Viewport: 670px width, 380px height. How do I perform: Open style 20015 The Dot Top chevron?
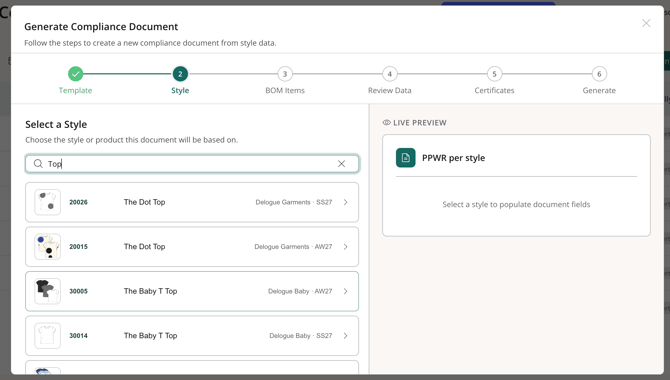(x=345, y=247)
